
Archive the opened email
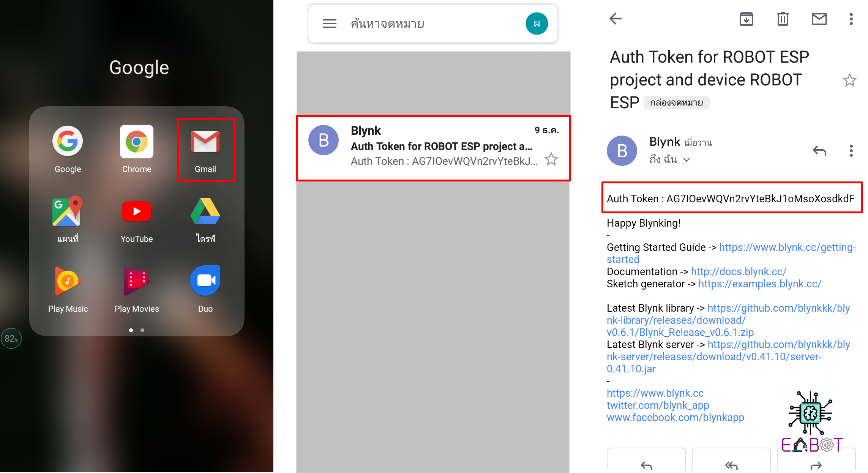click(746, 19)
